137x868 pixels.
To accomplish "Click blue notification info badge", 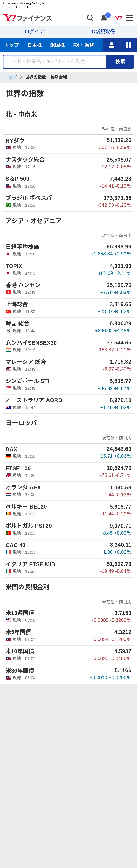I will (108, 15).
